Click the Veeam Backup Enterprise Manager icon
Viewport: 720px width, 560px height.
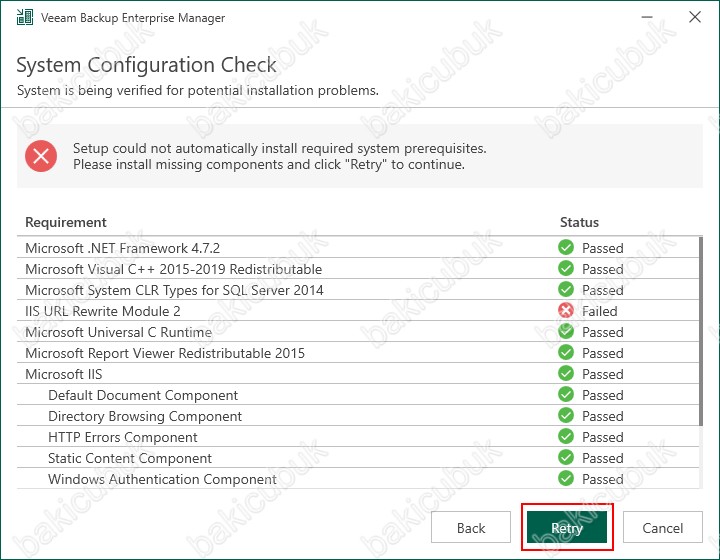coord(25,17)
